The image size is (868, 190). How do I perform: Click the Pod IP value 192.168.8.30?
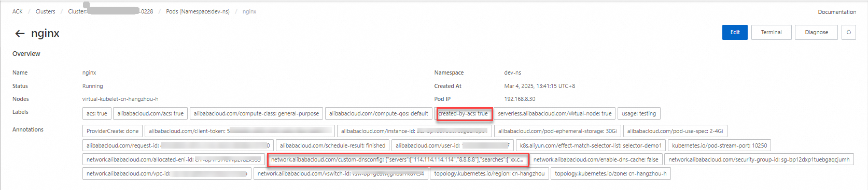coord(520,99)
